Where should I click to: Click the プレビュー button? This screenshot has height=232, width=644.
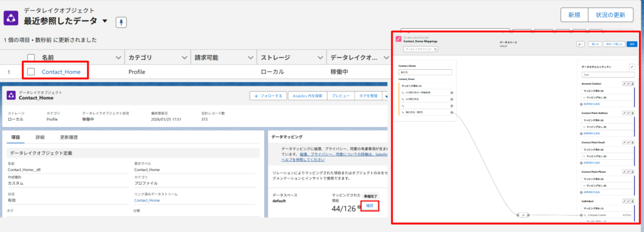(x=340, y=96)
